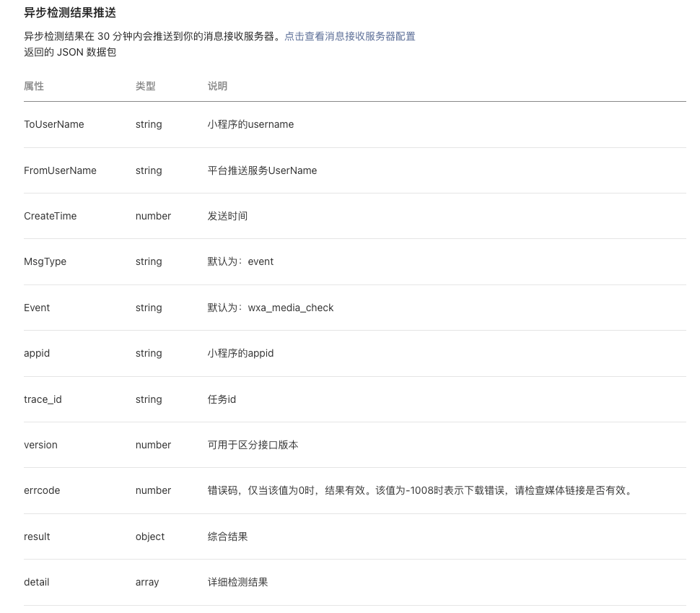
Task: Click the type array in detail row
Action: pyautogui.click(x=147, y=582)
